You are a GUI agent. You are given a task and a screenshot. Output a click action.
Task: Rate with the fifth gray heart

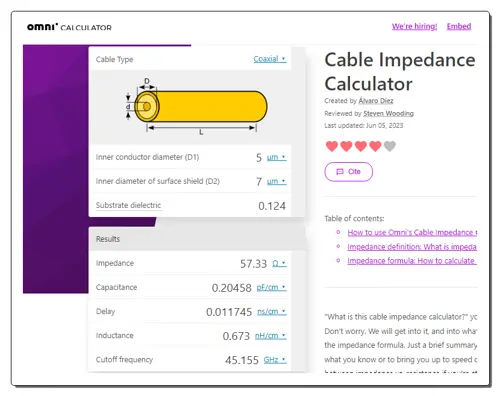[390, 146]
